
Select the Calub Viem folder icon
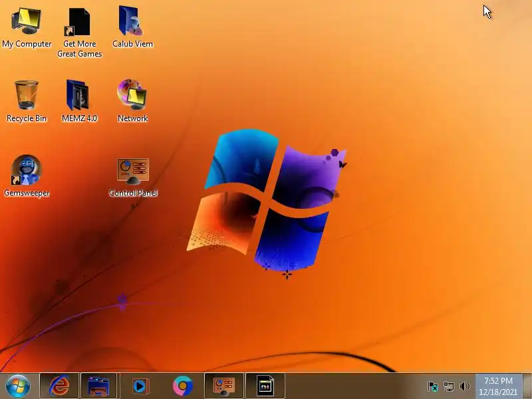tap(132, 28)
